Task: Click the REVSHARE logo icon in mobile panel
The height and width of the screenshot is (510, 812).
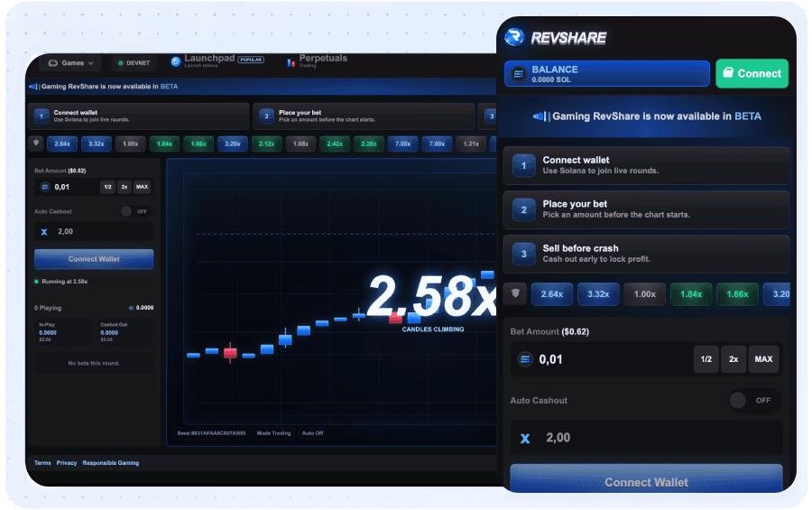Action: [x=514, y=37]
